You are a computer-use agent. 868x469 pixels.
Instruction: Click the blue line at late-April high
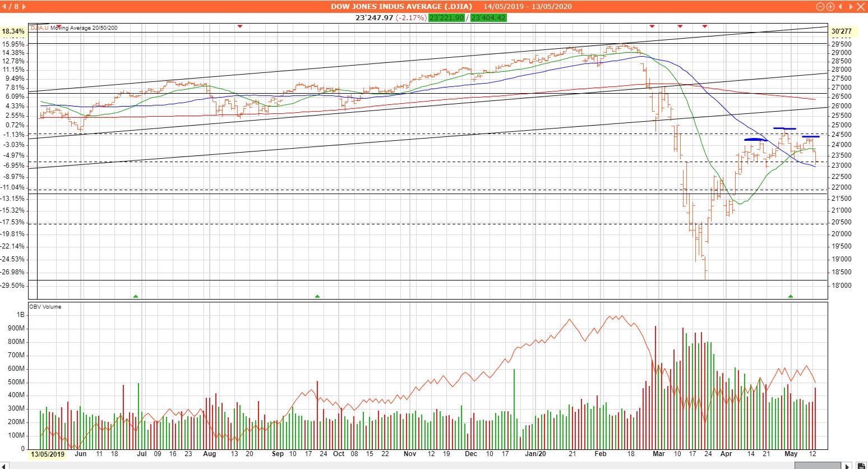[x=785, y=128]
